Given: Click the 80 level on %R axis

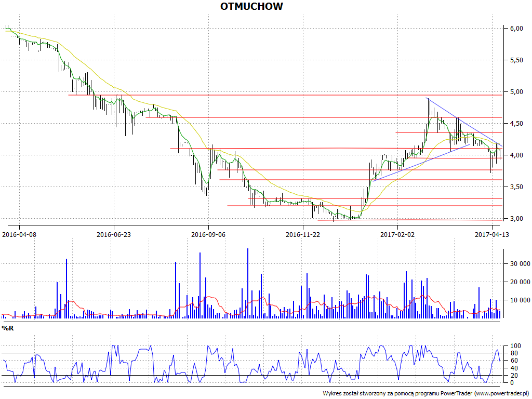Looking at the screenshot, I should point(513,353).
